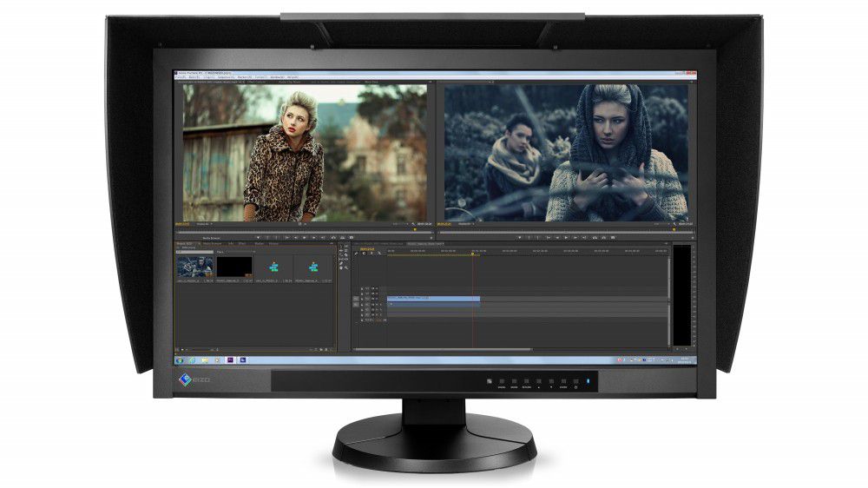This screenshot has height=488, width=868.
Task: Toggle eye output of top video track
Action: click(x=377, y=288)
